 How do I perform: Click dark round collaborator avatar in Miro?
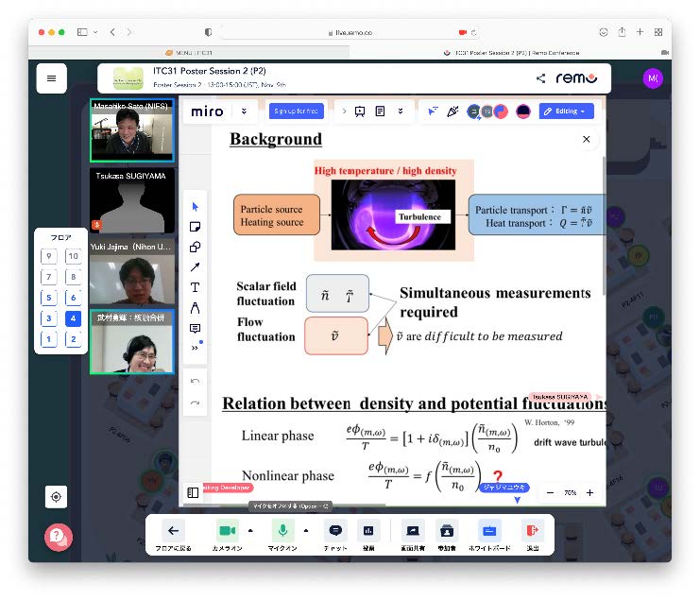coord(522,111)
